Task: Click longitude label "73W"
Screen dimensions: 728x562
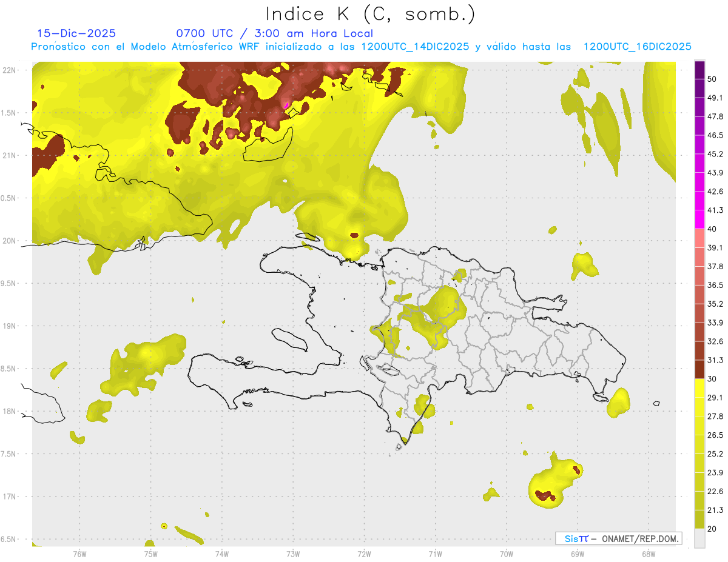Action: 292,554
